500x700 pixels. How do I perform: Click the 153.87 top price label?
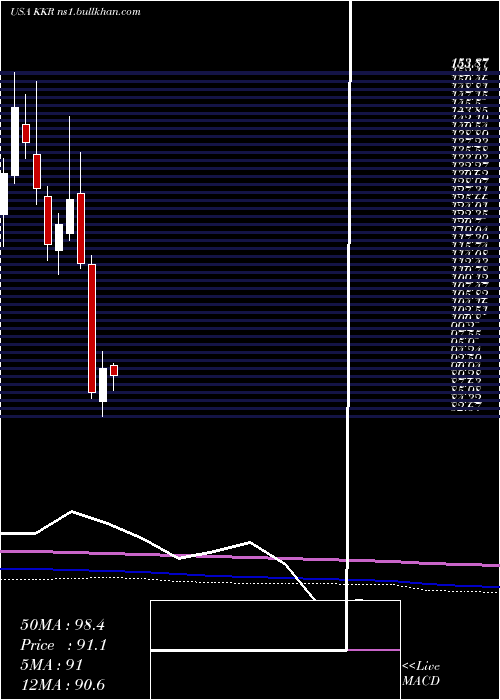coord(468,64)
